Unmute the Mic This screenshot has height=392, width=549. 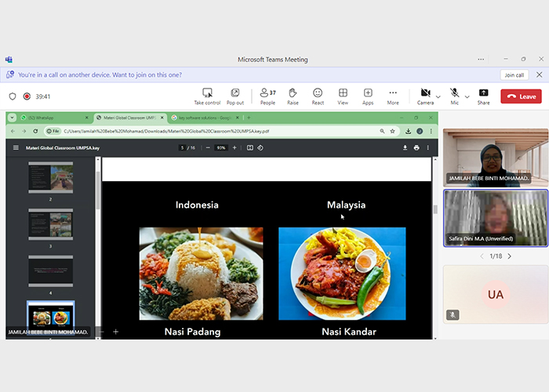click(x=454, y=96)
